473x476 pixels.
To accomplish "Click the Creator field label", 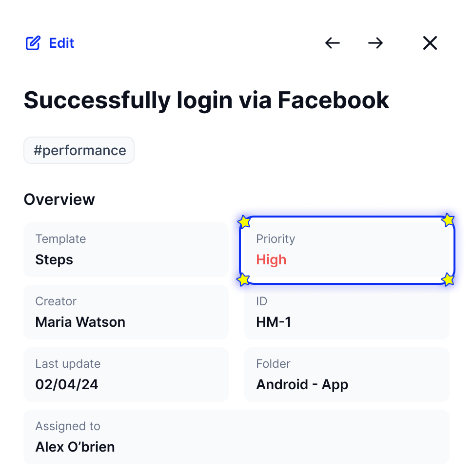I will [56, 301].
